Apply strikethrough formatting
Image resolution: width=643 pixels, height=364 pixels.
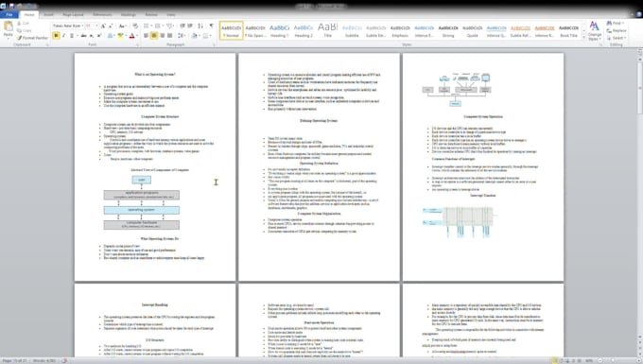pyautogui.click(x=83, y=36)
